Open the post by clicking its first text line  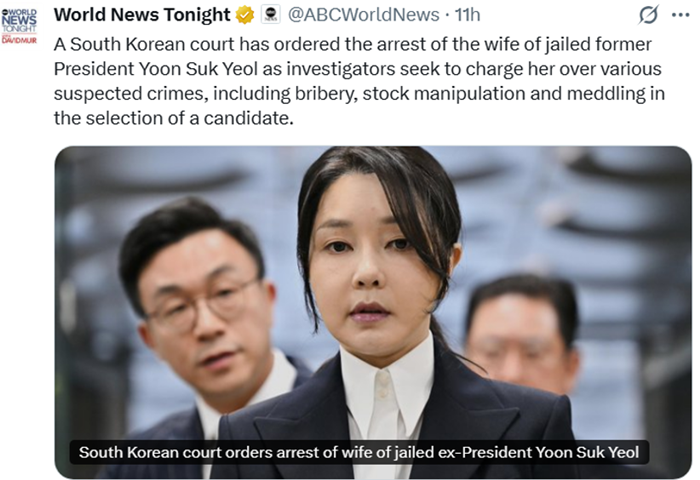pos(353,44)
